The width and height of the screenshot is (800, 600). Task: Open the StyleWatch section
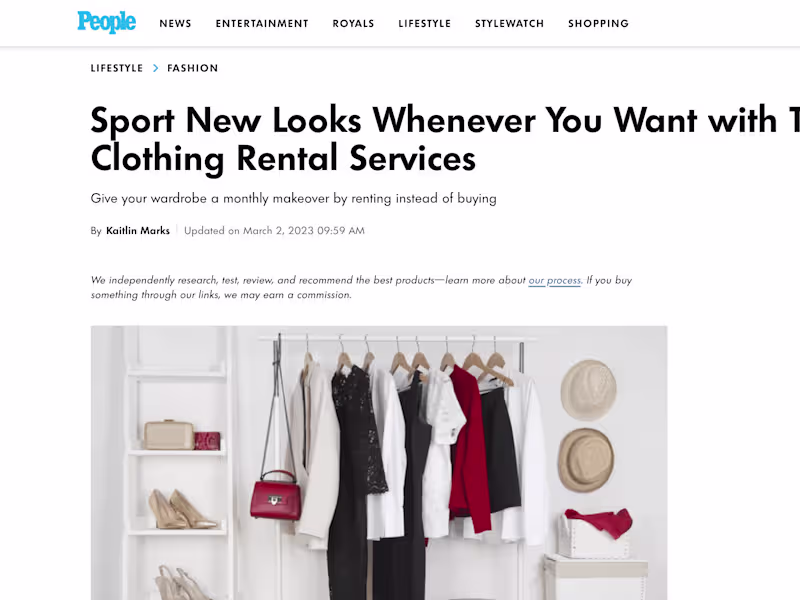pyautogui.click(x=509, y=23)
